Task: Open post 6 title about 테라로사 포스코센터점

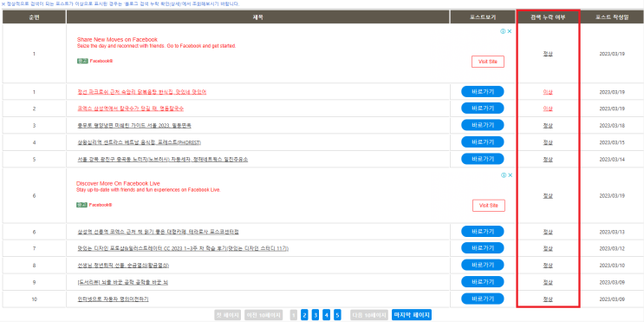Action: [x=158, y=232]
